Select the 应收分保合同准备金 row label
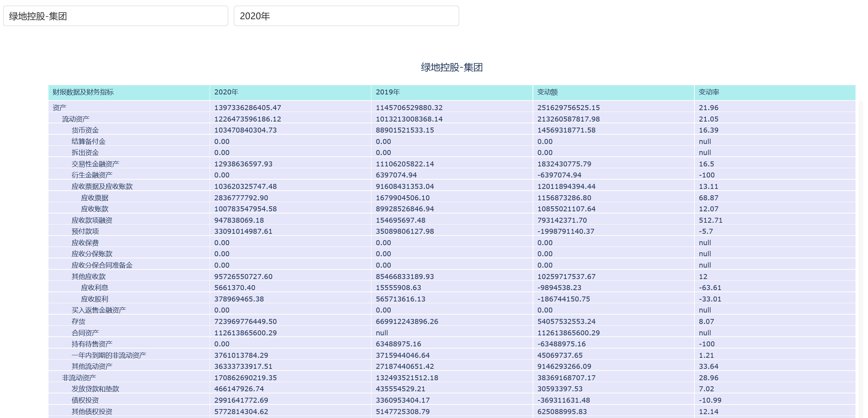 [102, 265]
